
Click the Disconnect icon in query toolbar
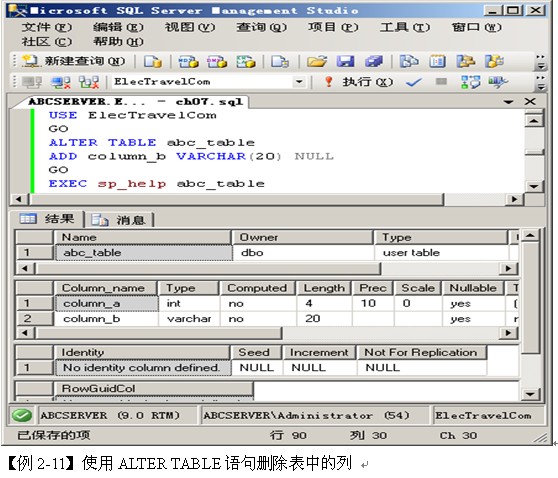point(60,82)
